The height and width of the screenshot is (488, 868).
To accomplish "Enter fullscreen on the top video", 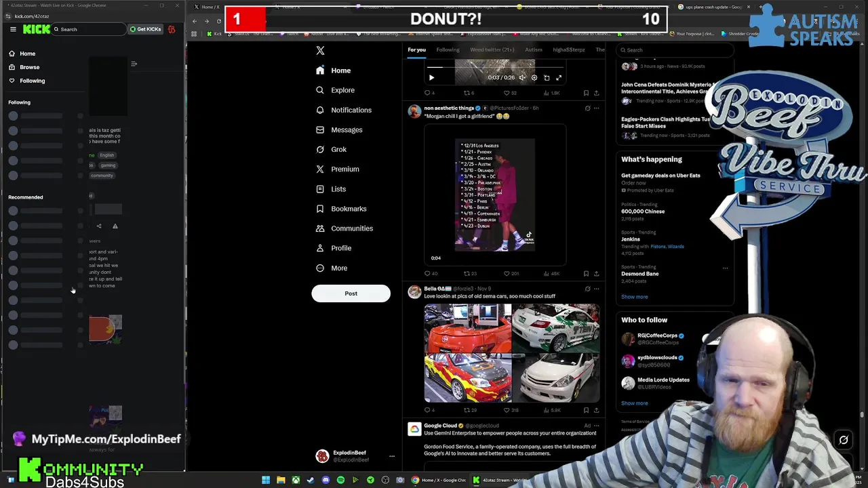I will coord(559,78).
